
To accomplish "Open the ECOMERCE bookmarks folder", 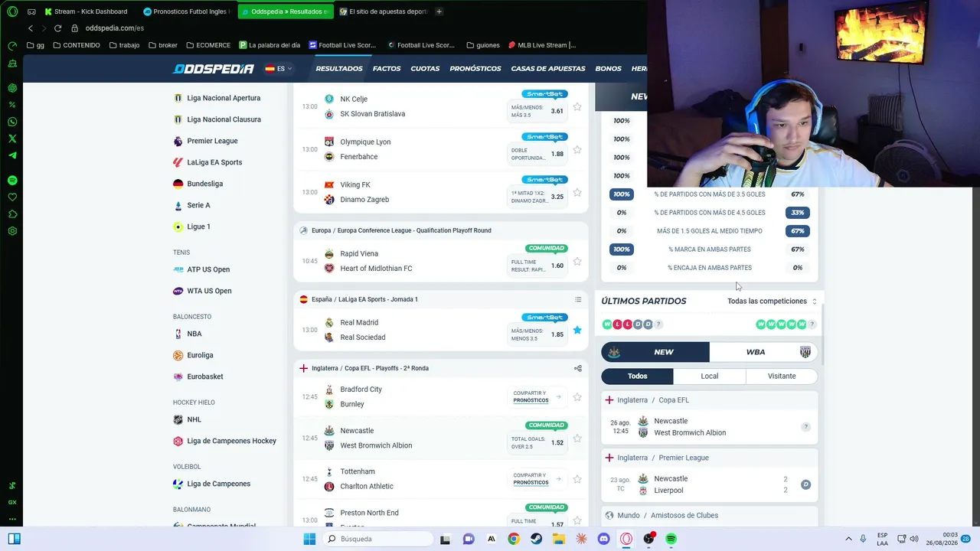I will tap(208, 45).
